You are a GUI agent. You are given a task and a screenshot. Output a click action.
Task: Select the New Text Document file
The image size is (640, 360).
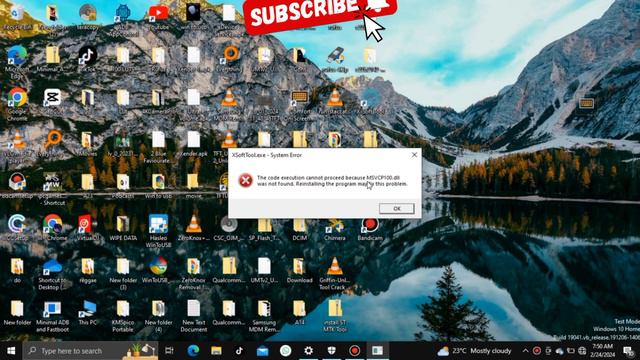point(193,316)
